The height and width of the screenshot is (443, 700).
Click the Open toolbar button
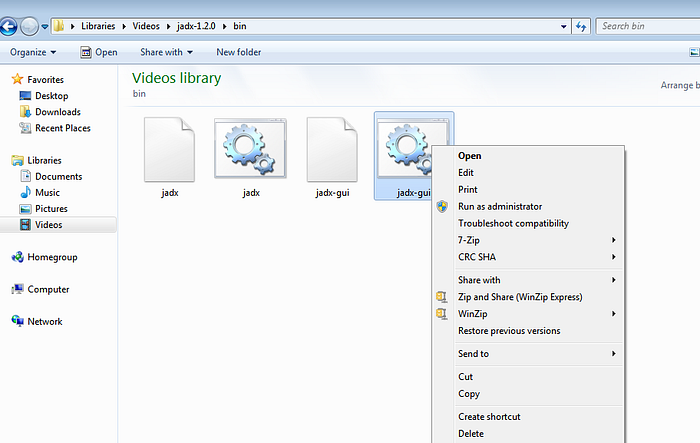[x=99, y=52]
